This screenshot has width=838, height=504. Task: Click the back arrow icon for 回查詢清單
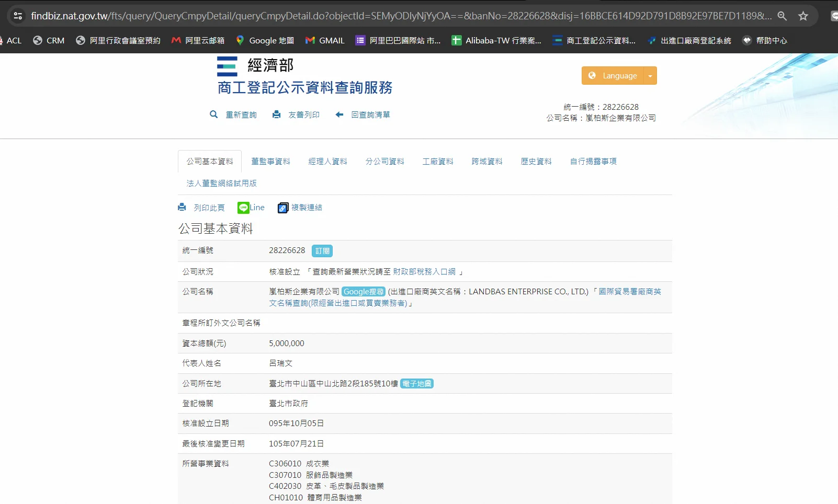(x=339, y=114)
